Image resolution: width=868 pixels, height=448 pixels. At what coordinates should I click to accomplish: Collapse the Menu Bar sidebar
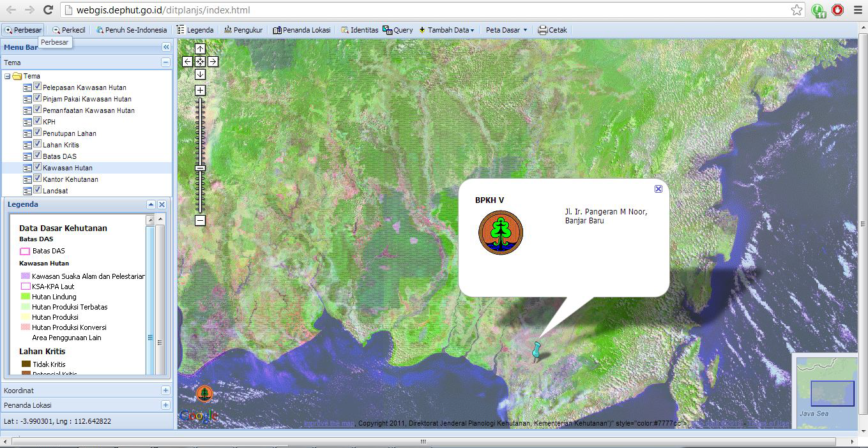(x=165, y=46)
